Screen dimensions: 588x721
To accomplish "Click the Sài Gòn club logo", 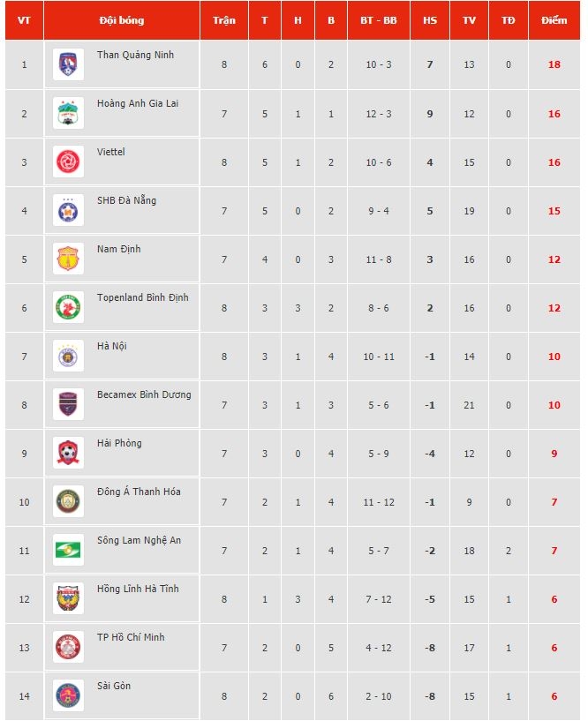I will (x=68, y=695).
